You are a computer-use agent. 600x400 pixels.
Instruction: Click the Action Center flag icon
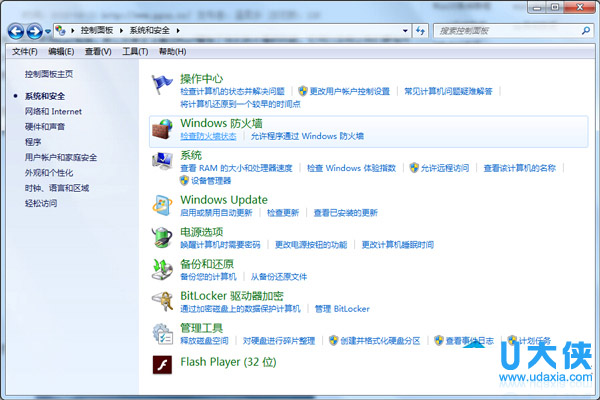(162, 85)
